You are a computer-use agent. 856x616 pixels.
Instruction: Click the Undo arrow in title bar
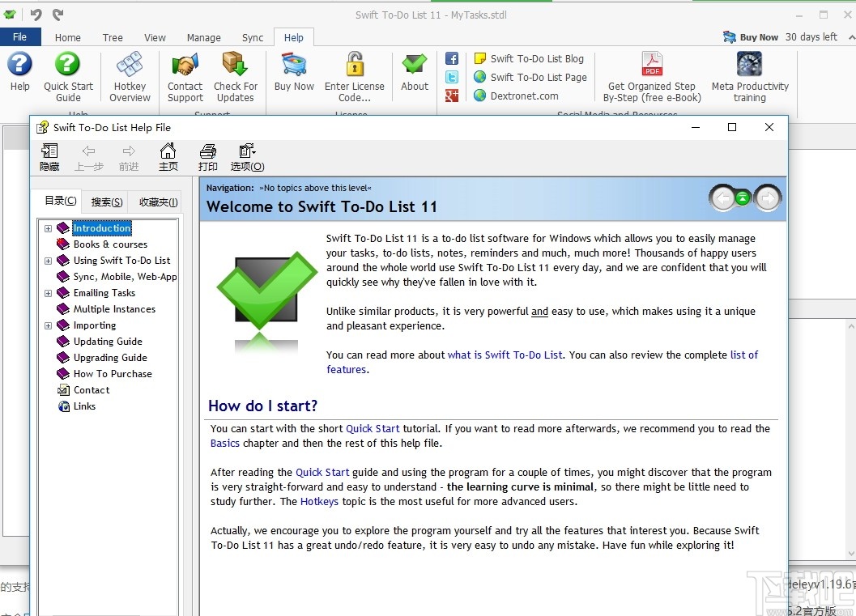pyautogui.click(x=36, y=15)
